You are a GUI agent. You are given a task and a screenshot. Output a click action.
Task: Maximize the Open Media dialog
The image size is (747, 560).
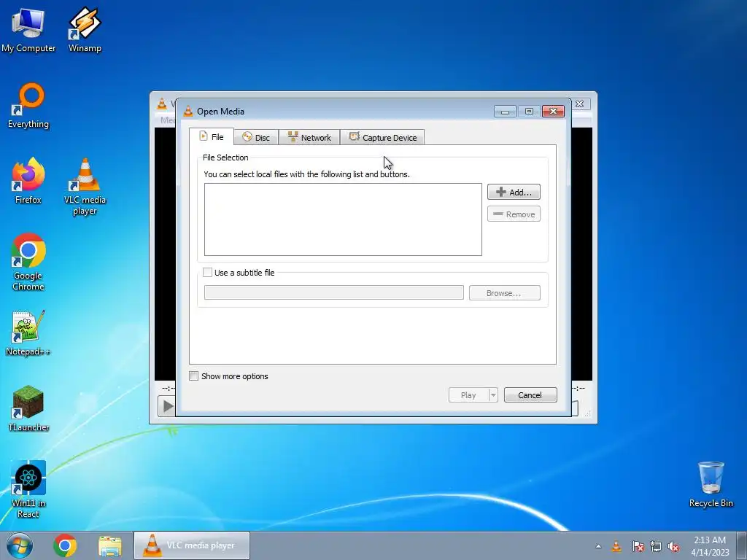click(529, 112)
